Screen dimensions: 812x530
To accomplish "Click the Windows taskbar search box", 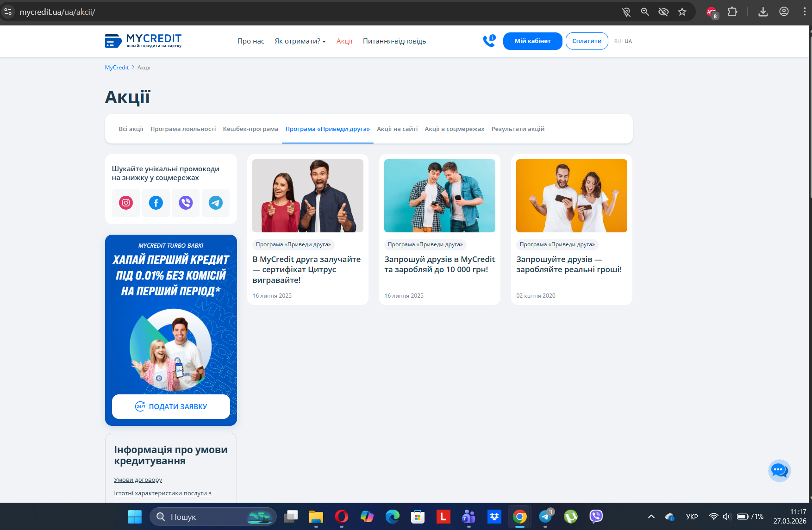I will click(x=213, y=517).
